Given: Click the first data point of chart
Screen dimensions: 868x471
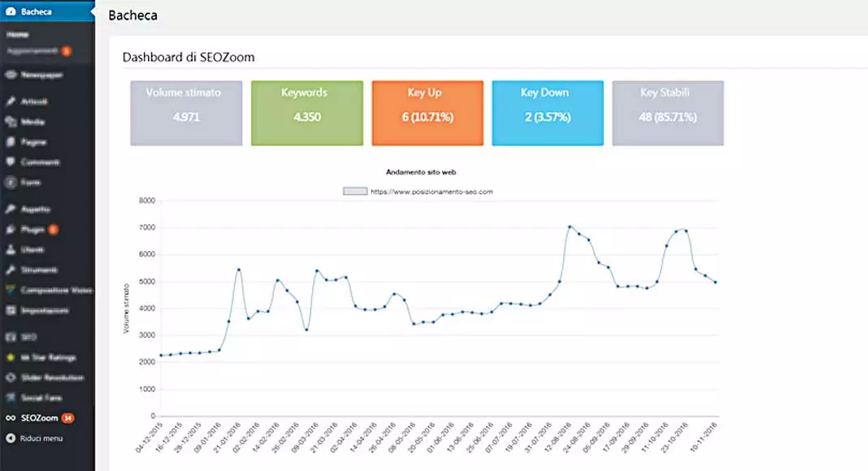Looking at the screenshot, I should point(161,356).
